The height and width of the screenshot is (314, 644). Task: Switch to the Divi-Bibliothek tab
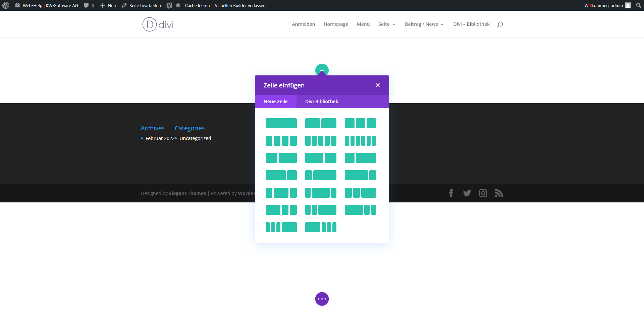click(322, 102)
